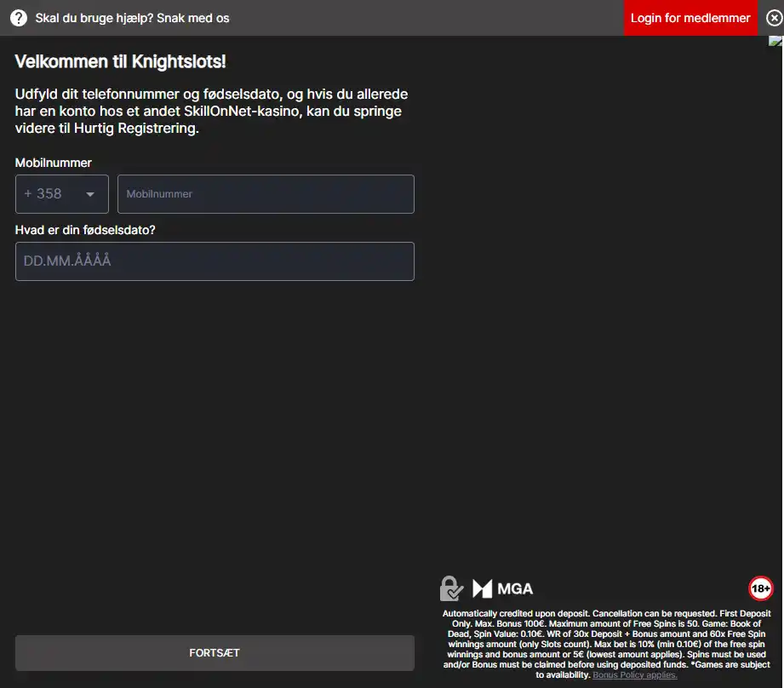
Task: Click the secure padlock checkmark icon
Action: click(451, 588)
